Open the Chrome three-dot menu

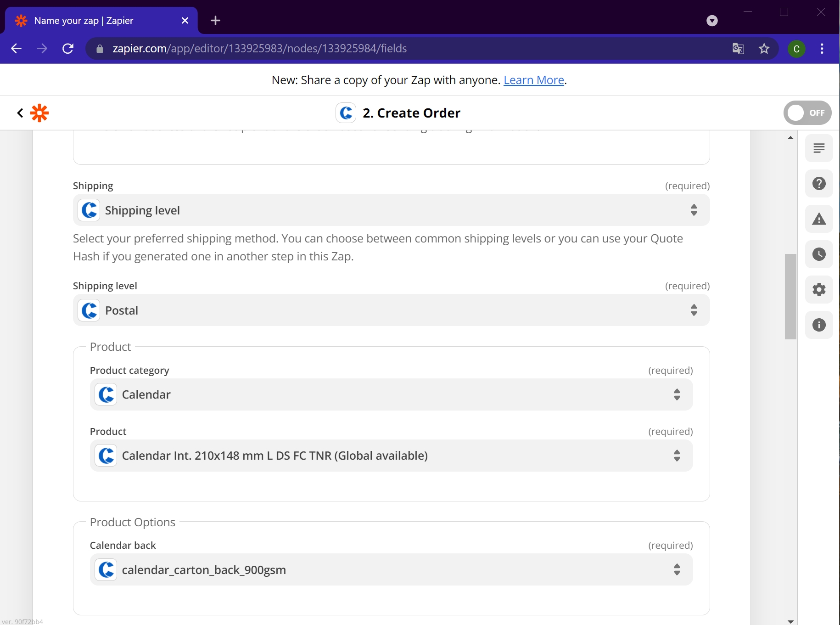822,49
